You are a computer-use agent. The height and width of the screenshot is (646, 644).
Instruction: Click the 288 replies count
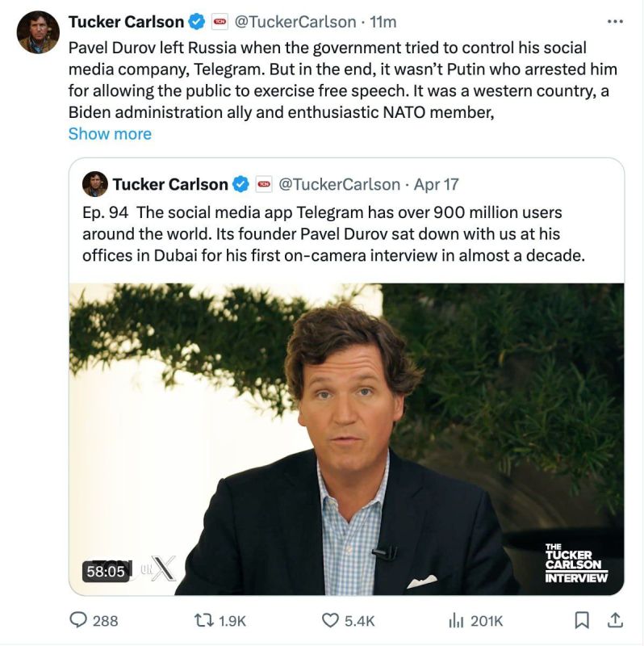click(x=103, y=622)
